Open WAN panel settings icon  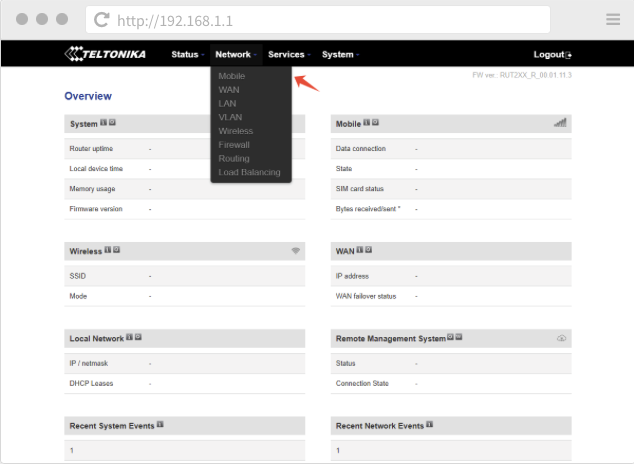coord(368,250)
